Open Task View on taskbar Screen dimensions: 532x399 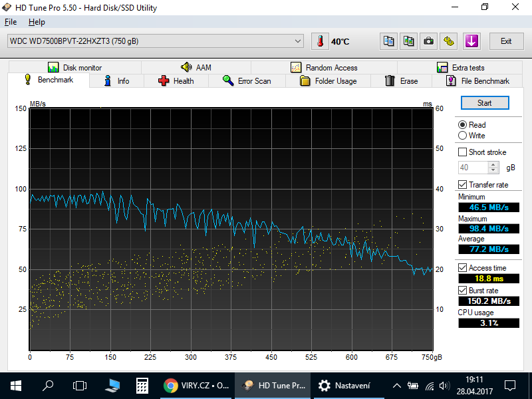point(80,386)
